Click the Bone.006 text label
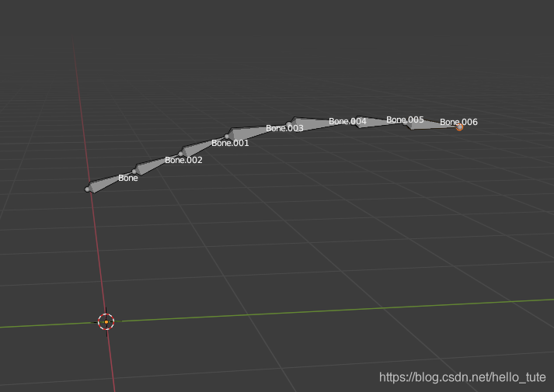The width and height of the screenshot is (554, 392). click(458, 122)
